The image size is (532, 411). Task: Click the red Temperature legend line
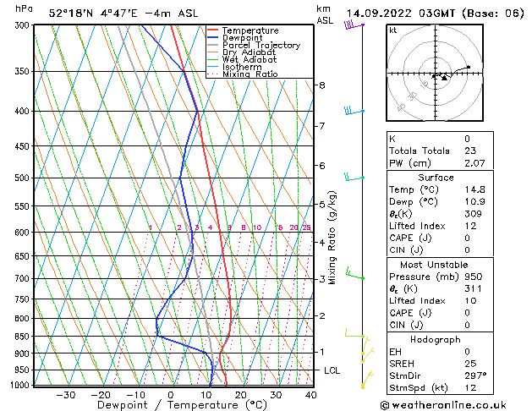(x=212, y=30)
